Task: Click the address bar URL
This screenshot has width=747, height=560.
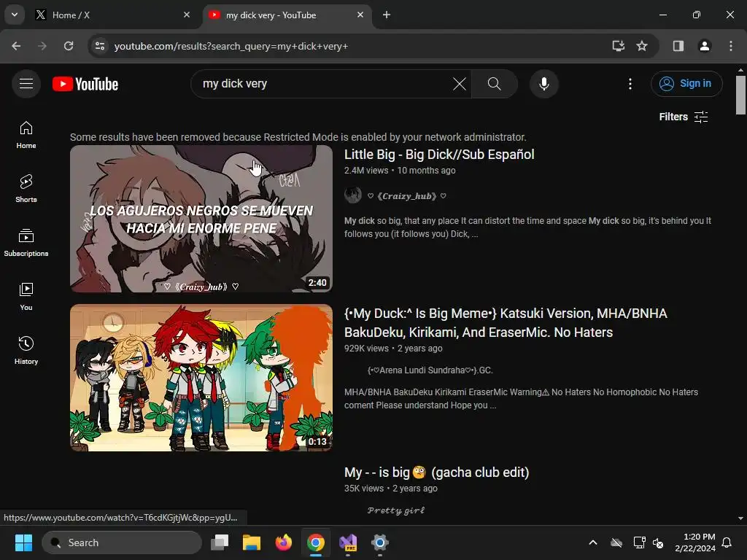Action: tap(231, 46)
